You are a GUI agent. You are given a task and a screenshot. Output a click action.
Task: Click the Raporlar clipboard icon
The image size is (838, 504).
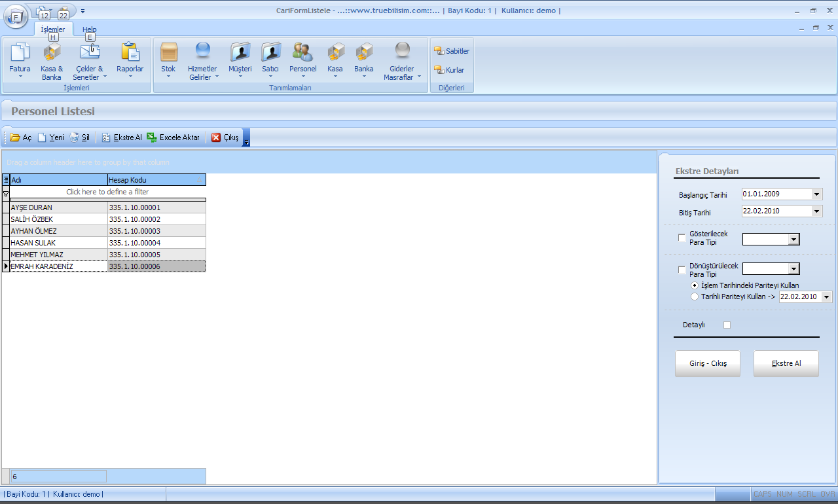(130, 52)
